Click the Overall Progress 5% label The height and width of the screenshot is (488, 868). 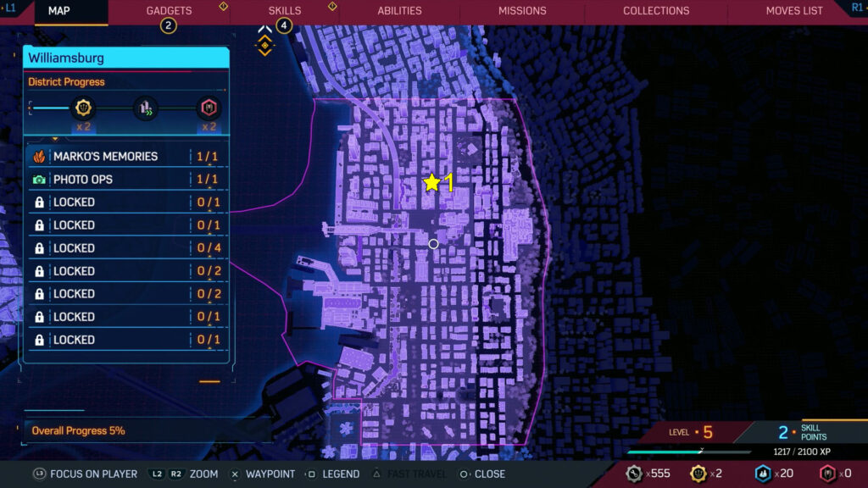pyautogui.click(x=78, y=430)
